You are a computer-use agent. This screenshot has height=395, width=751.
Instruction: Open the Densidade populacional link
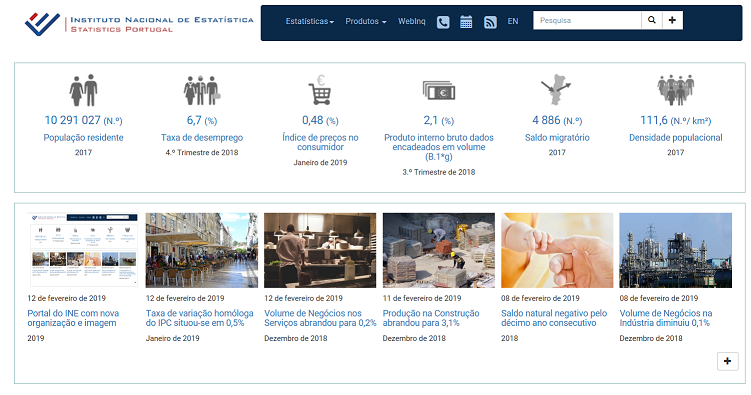675,137
